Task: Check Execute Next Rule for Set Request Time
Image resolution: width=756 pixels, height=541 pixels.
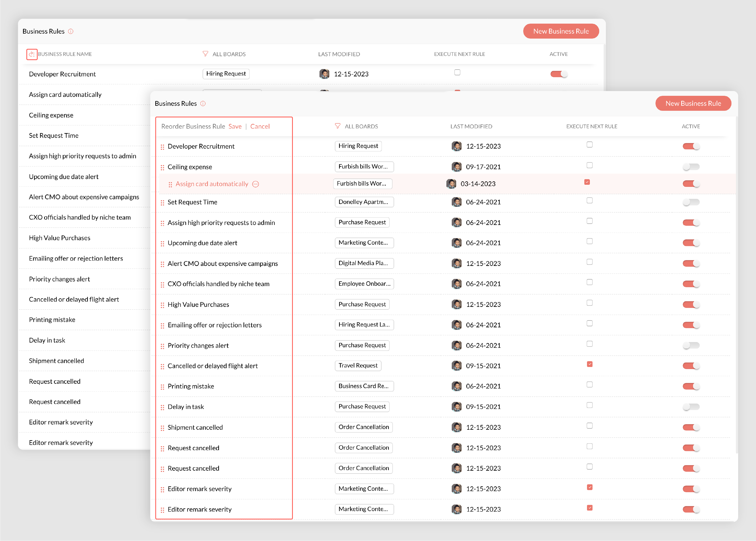Action: [589, 201]
